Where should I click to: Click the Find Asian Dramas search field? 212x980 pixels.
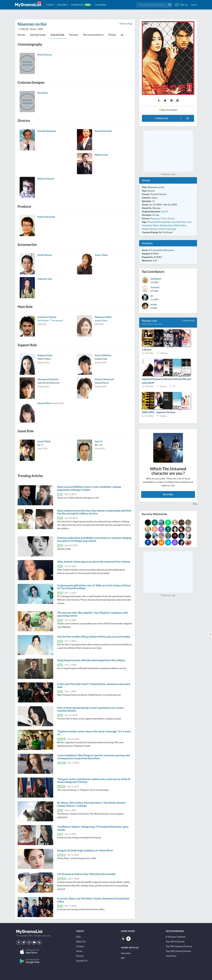click(x=151, y=5)
